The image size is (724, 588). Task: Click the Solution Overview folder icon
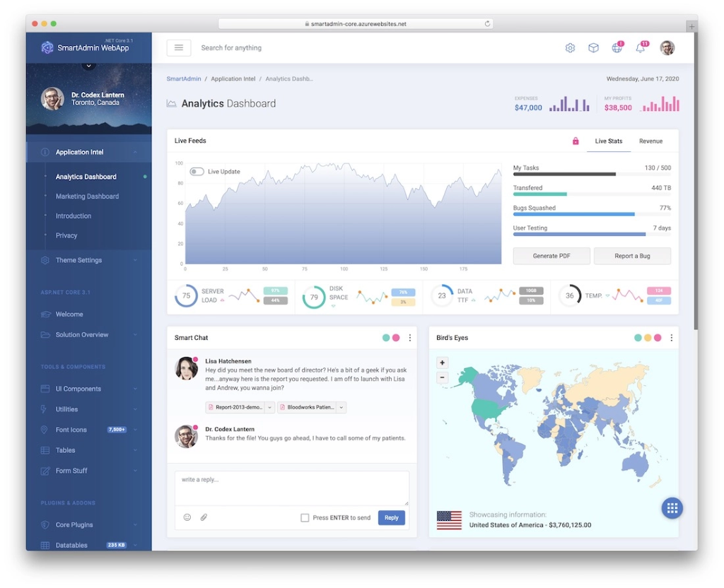pyautogui.click(x=45, y=334)
